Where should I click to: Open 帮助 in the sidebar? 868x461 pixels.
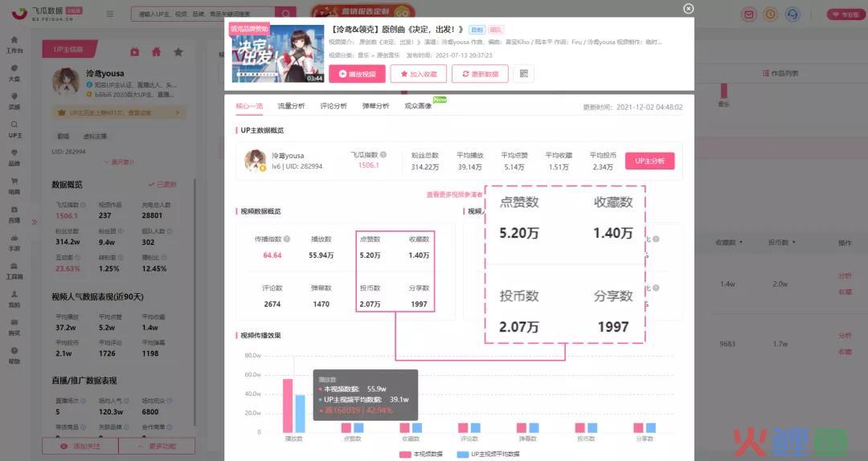(14, 355)
